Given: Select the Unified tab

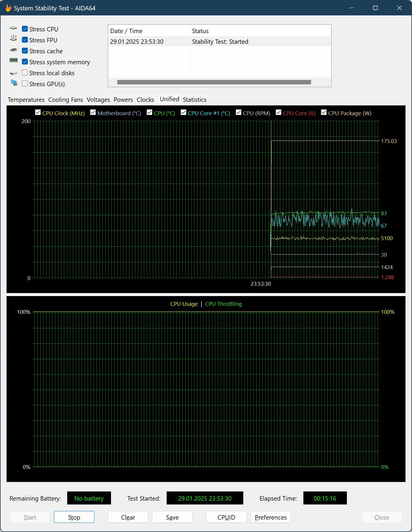Looking at the screenshot, I should [x=170, y=99].
